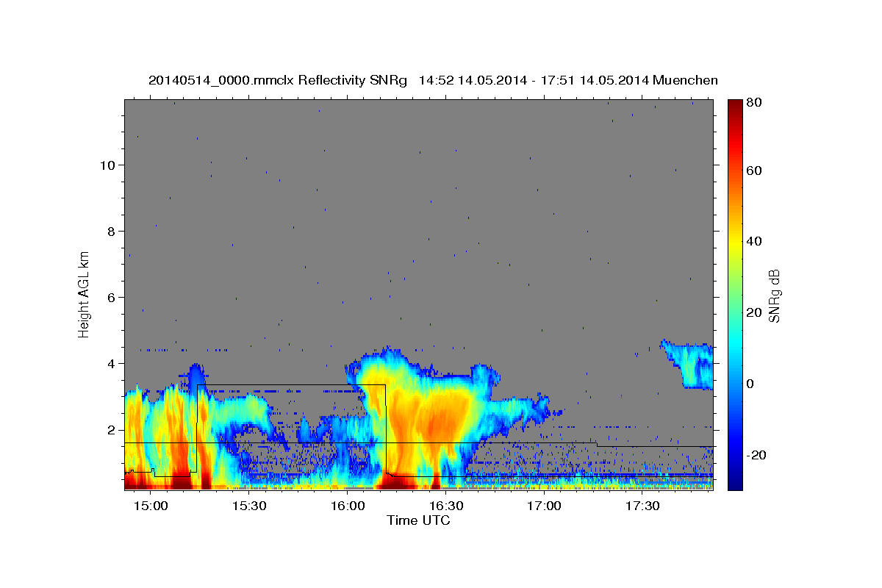Click the colorbar value 20

[x=754, y=312]
